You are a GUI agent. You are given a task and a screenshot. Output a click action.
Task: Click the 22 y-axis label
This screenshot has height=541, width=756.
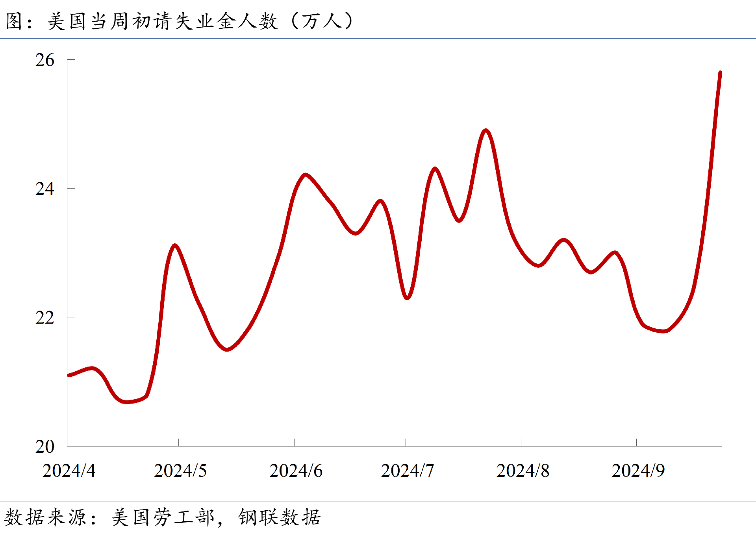[44, 318]
